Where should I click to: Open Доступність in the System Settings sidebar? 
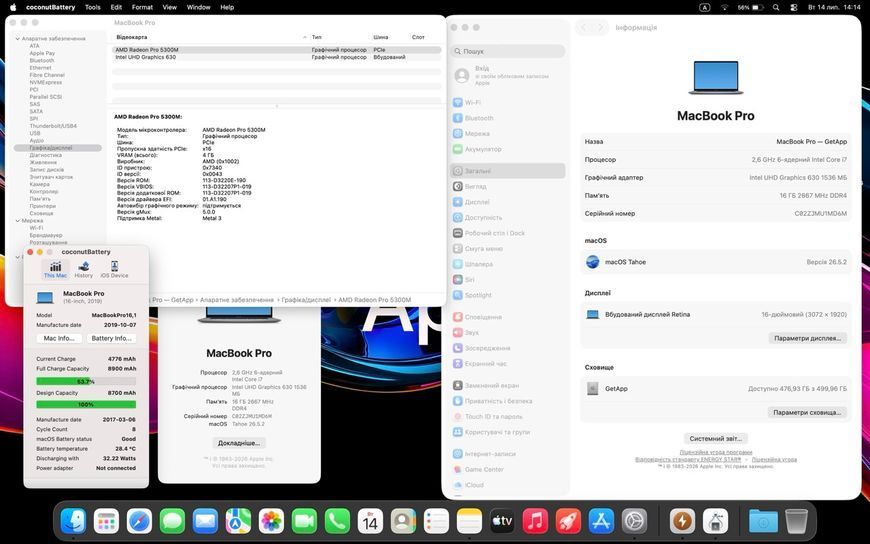tap(508, 218)
